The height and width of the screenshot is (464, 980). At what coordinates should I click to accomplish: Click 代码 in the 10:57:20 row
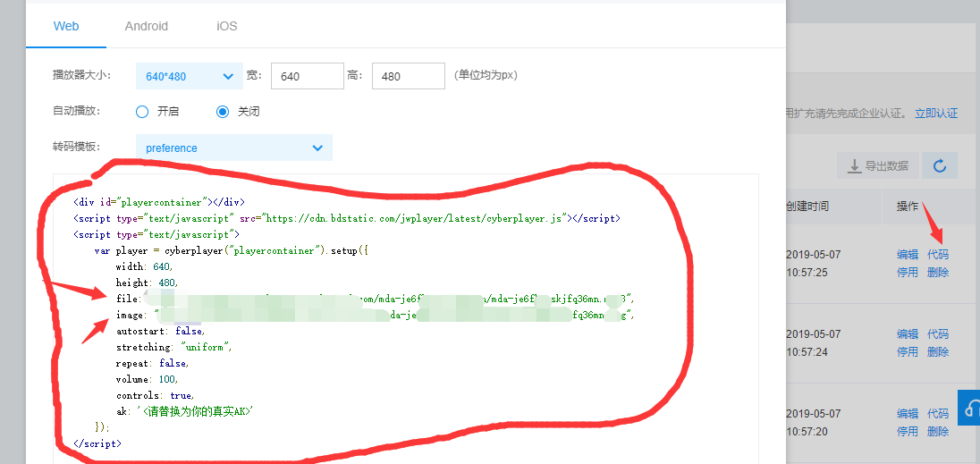[937, 413]
